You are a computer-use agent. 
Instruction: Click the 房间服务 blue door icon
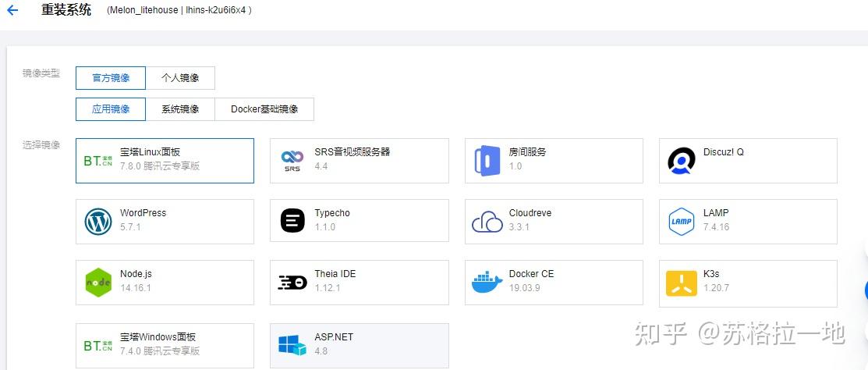(x=487, y=161)
